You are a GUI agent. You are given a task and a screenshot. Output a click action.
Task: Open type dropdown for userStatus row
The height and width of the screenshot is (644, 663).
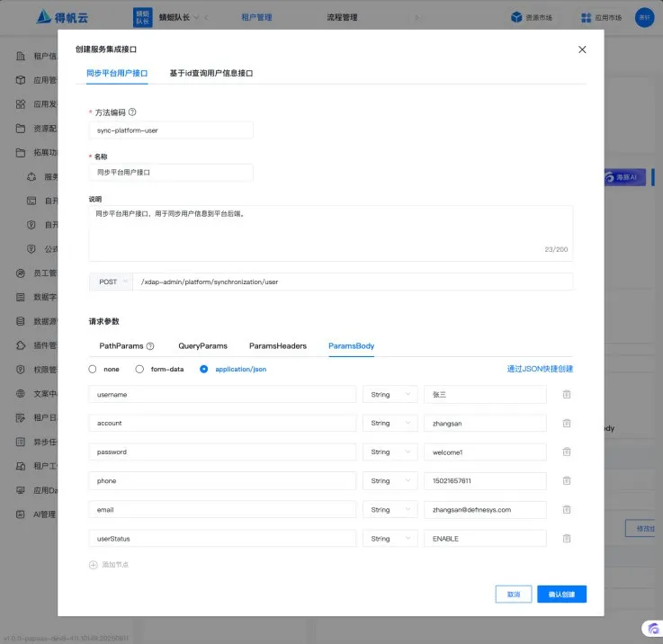pos(390,538)
